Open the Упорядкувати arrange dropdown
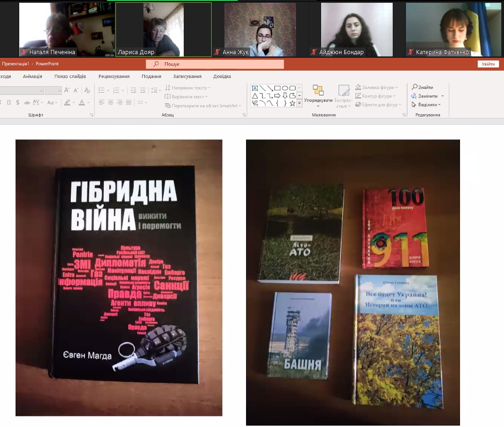 (318, 96)
